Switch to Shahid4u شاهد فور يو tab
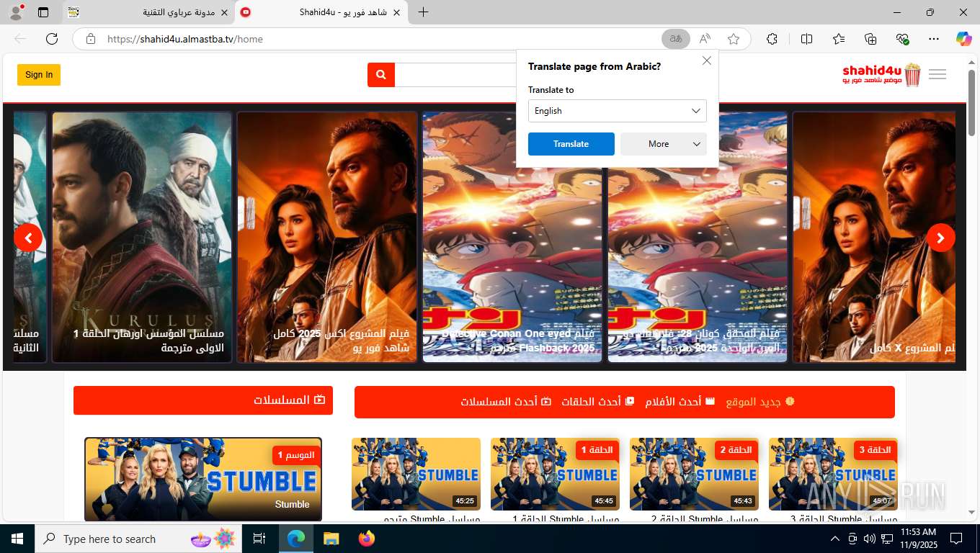The width and height of the screenshot is (980, 553). [322, 12]
